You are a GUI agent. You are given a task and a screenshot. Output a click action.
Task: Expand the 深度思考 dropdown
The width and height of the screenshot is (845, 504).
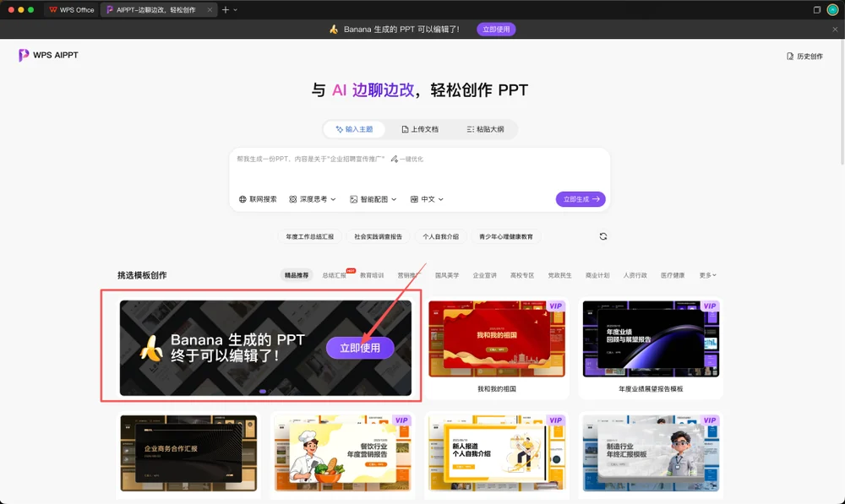[x=313, y=199]
